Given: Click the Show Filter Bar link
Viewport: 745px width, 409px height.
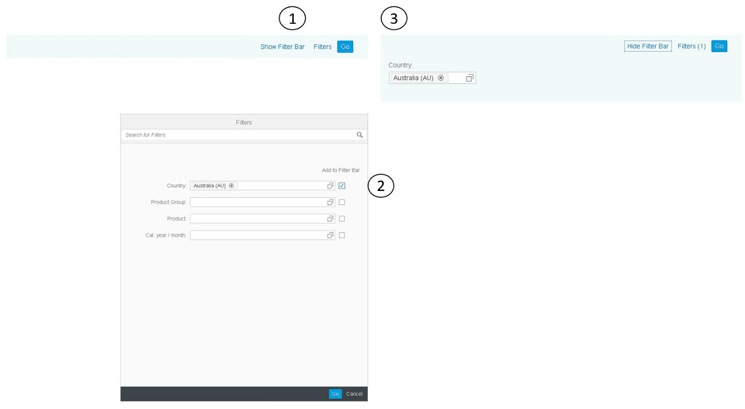Looking at the screenshot, I should point(282,47).
